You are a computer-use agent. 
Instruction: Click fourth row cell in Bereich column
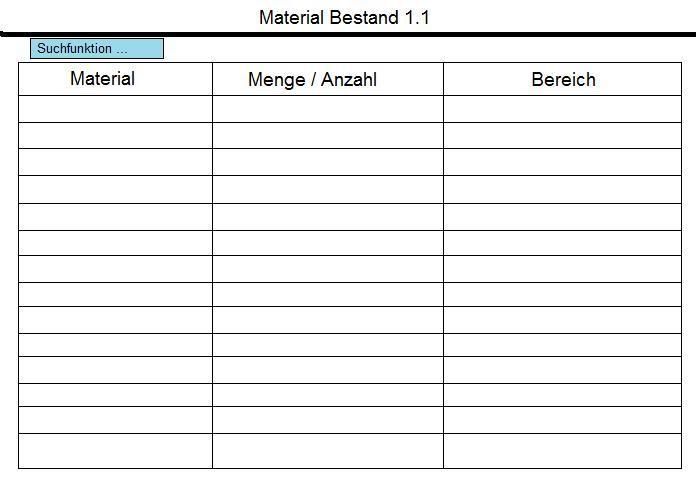point(562,189)
